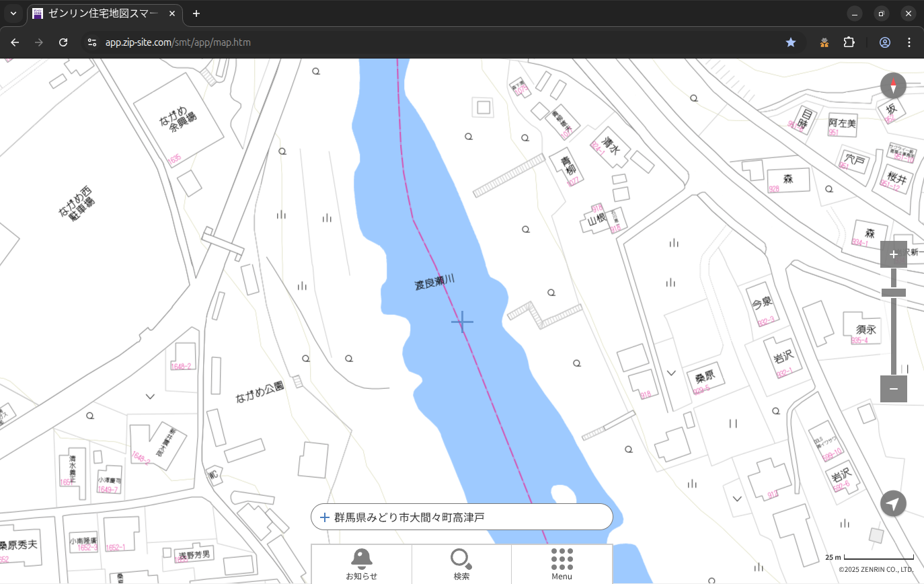Open a new browser tab
The width and height of the screenshot is (924, 584).
[196, 13]
